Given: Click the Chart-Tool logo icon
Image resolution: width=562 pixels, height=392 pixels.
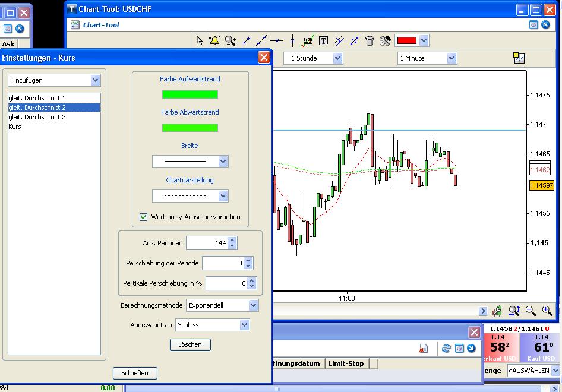Looking at the screenshot, I should [x=75, y=25].
